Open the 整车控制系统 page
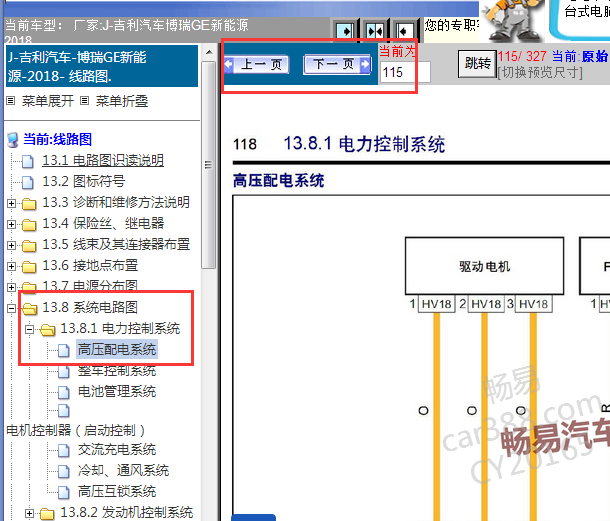 [117, 370]
